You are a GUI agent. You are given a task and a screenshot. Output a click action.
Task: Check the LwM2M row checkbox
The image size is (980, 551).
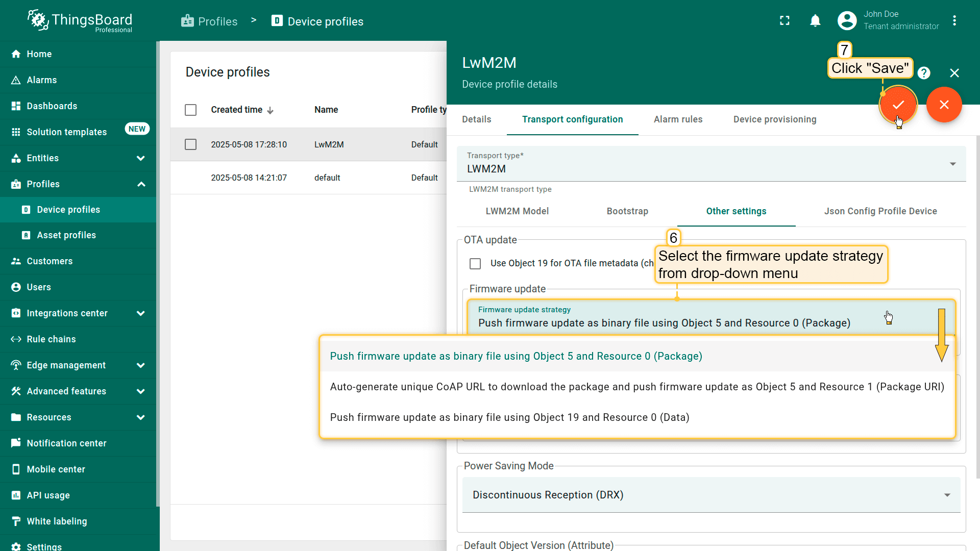point(190,144)
